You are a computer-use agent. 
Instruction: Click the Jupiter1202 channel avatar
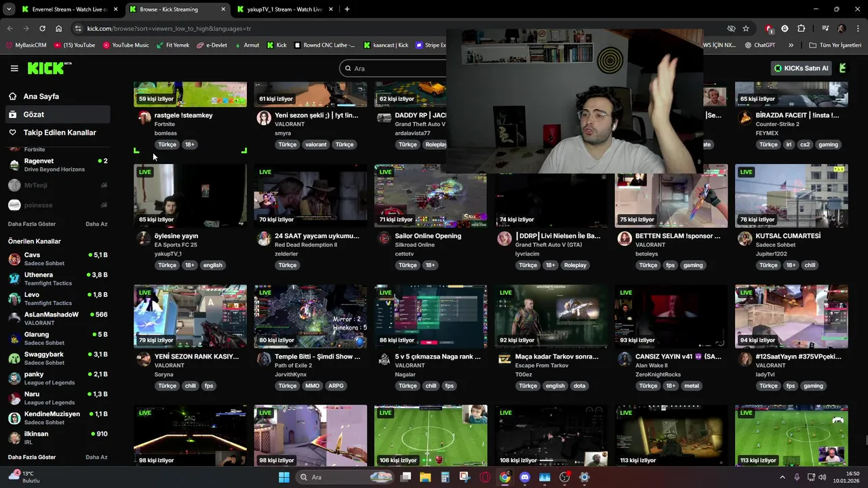coord(745,239)
